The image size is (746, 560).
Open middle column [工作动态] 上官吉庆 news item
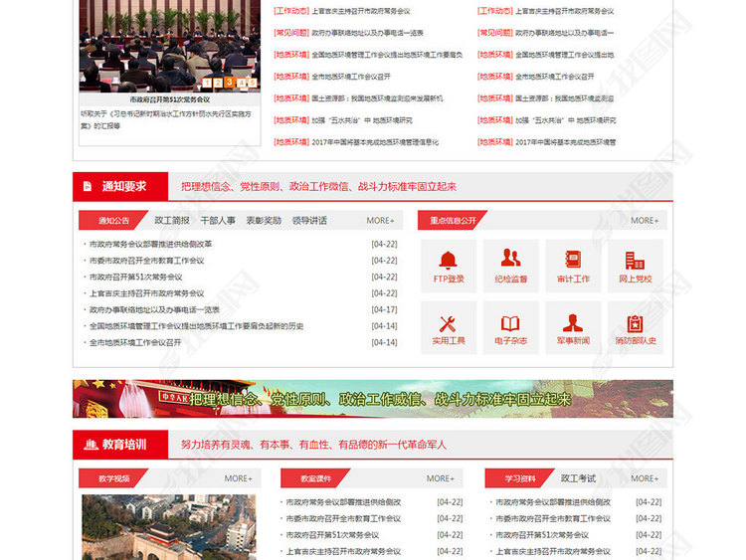[x=341, y=11]
